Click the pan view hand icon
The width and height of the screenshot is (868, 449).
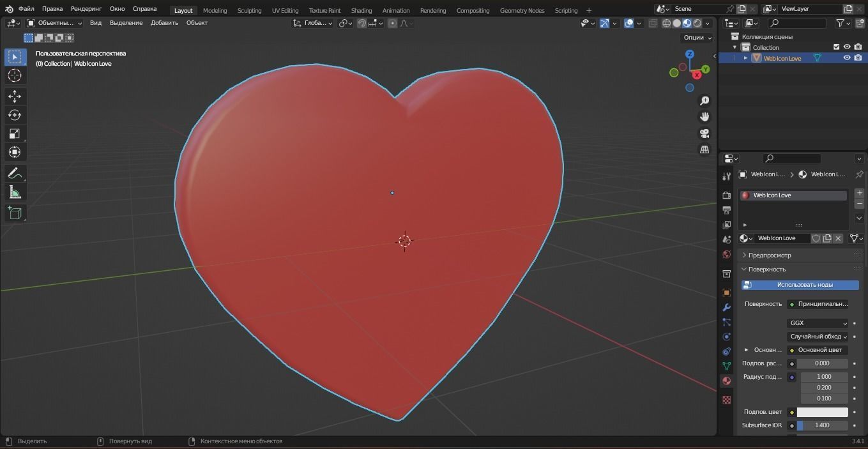pos(704,117)
